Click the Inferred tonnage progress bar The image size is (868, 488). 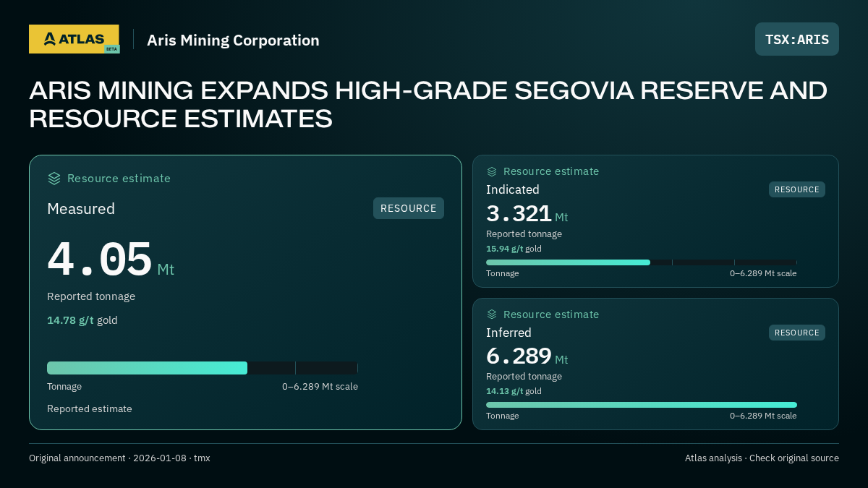[642, 405]
